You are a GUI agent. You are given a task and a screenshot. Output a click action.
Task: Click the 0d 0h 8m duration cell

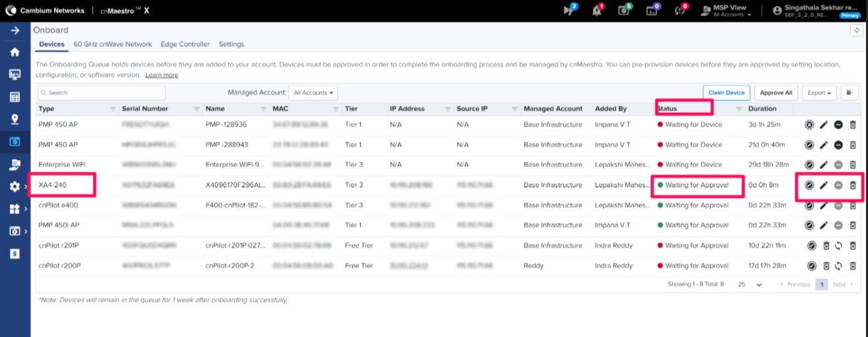coord(764,185)
